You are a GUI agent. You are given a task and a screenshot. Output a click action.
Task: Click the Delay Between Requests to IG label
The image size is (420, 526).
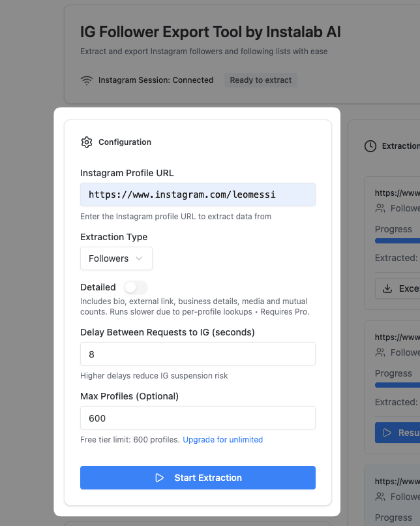point(168,332)
